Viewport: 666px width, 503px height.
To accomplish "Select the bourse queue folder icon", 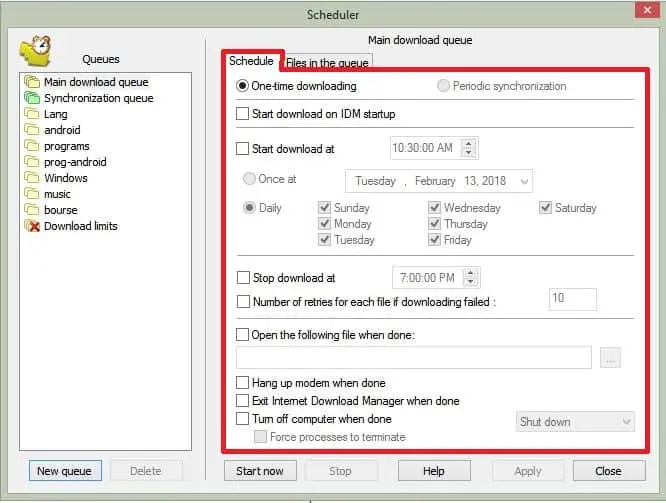I will (31, 210).
